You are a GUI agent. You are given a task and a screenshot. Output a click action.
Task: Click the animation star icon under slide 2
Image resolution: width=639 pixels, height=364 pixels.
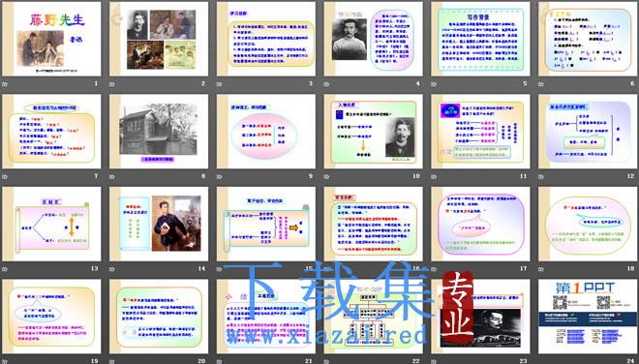112,84
